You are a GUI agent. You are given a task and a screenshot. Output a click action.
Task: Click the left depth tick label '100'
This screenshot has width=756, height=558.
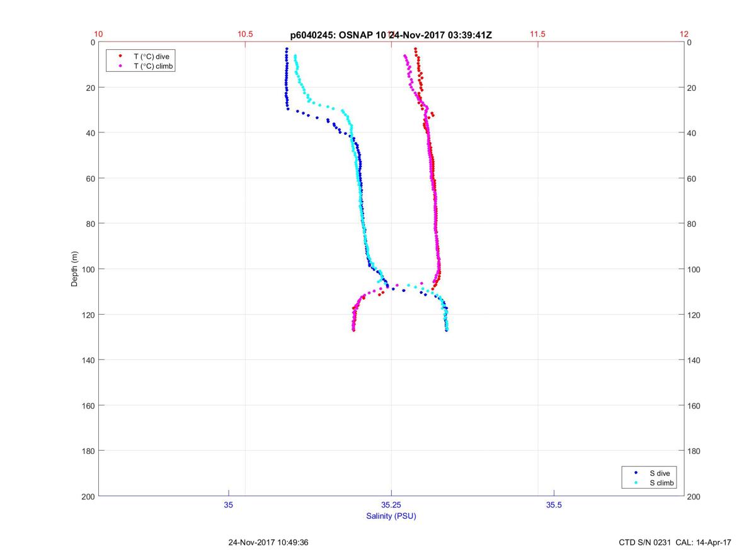[89, 269]
